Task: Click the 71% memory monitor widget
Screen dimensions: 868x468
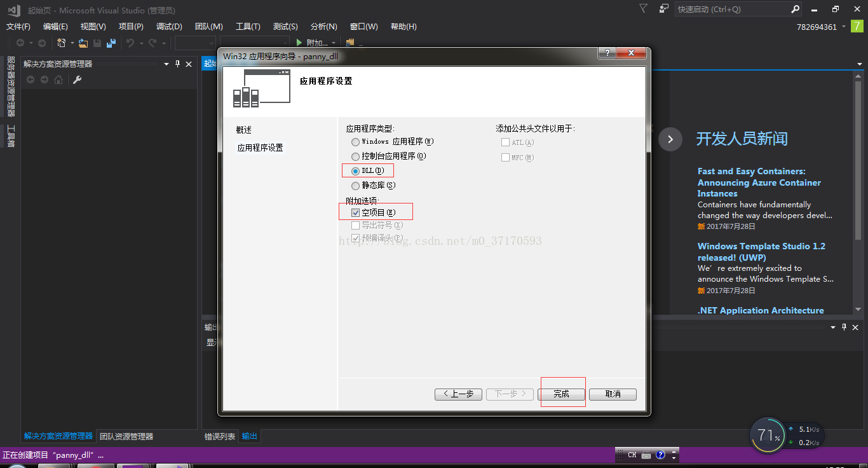Action: point(768,436)
